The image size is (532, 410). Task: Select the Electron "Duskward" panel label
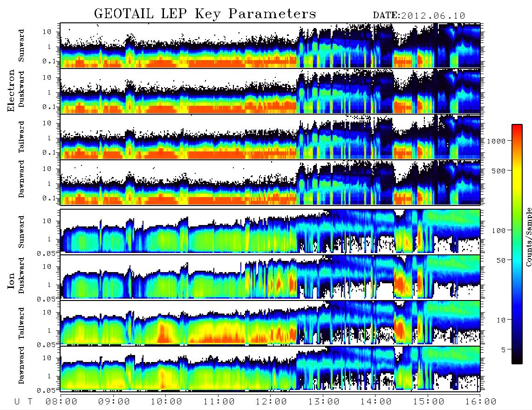click(21, 89)
